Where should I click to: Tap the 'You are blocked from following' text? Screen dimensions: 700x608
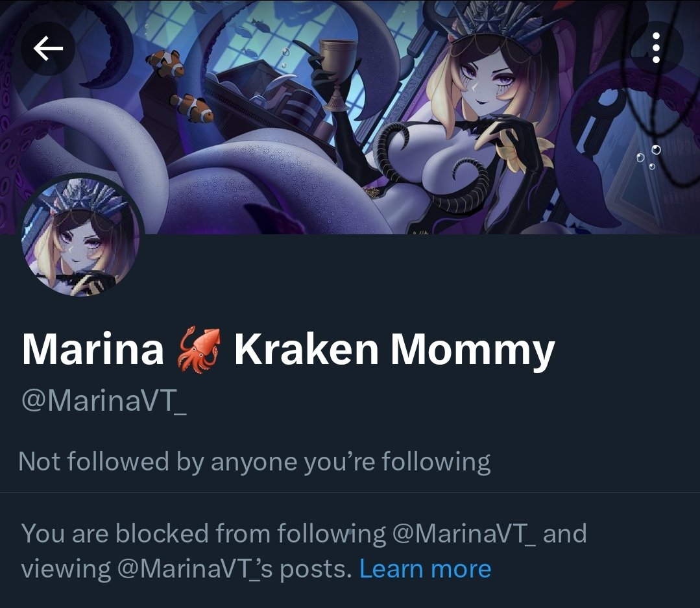[204, 533]
